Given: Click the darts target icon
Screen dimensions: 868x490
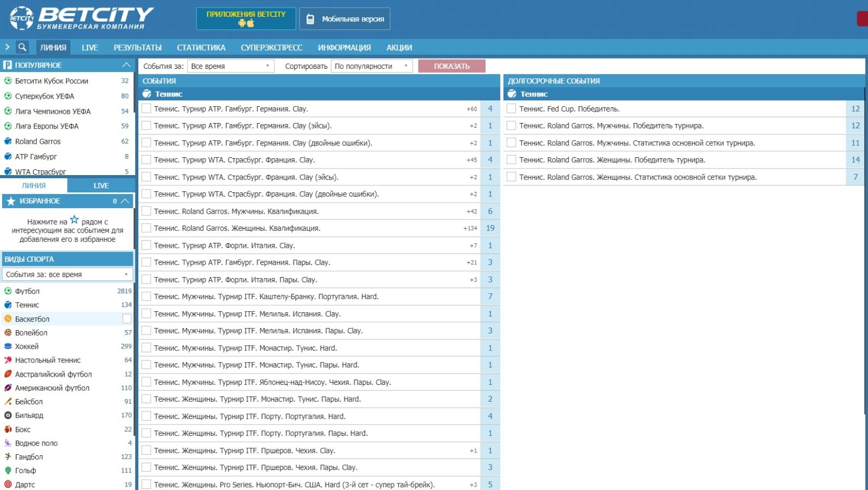Looking at the screenshot, I should click(8, 485).
